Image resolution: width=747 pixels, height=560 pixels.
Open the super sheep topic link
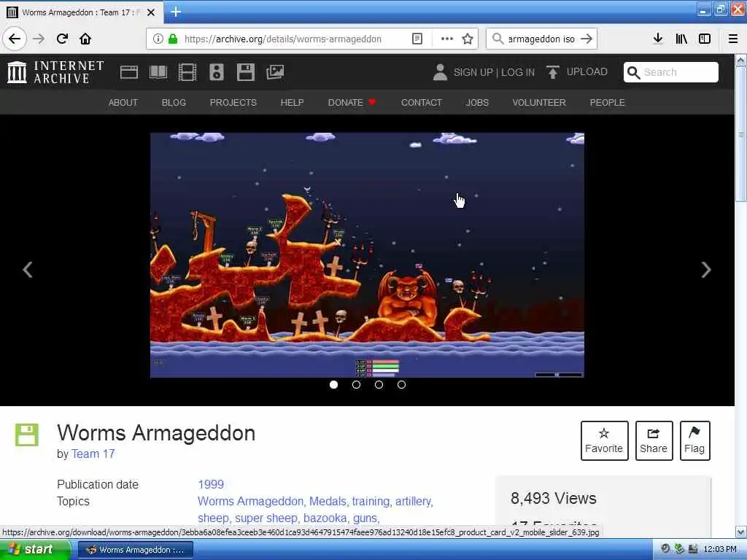pos(267,518)
